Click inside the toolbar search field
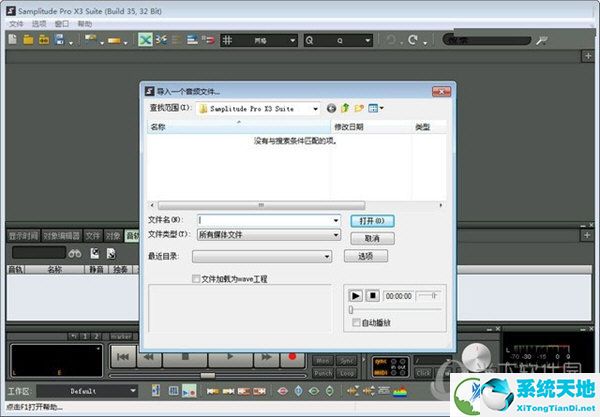 (487, 40)
